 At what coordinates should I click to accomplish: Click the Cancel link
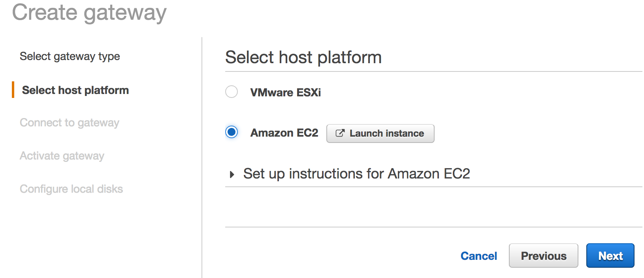(x=478, y=256)
